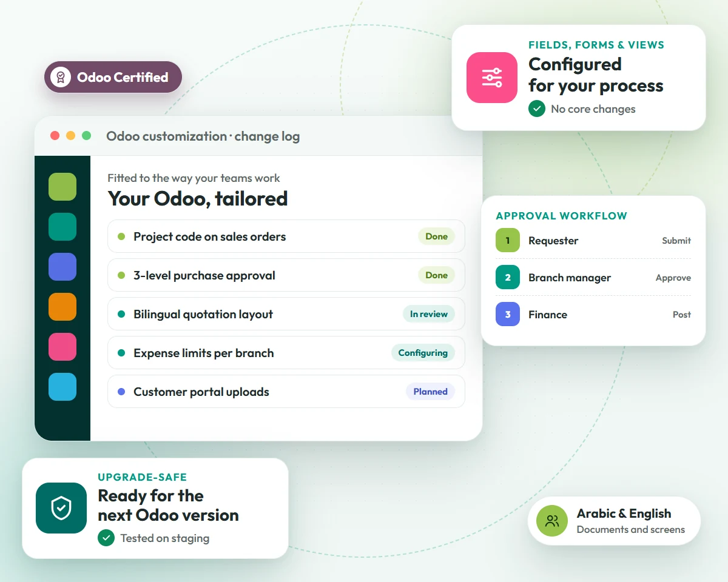Click step number 1 badge for Requester
The height and width of the screenshot is (582, 728).
point(508,241)
